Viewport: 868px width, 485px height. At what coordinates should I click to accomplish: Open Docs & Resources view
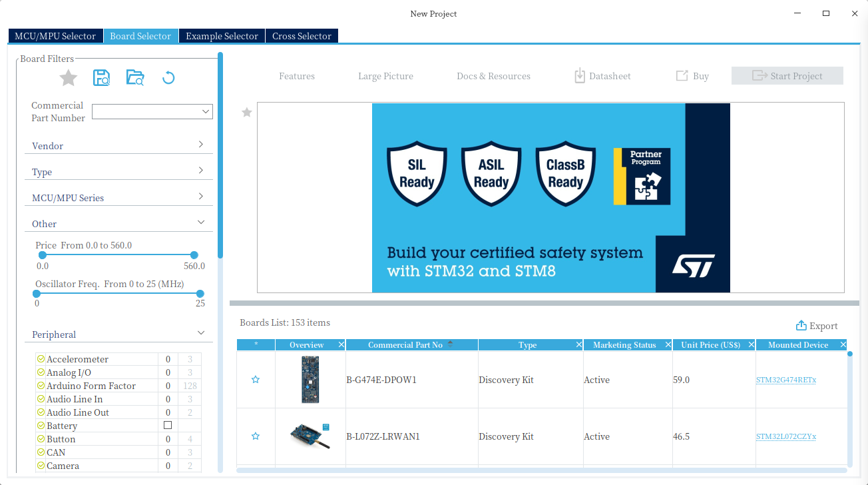coord(493,76)
